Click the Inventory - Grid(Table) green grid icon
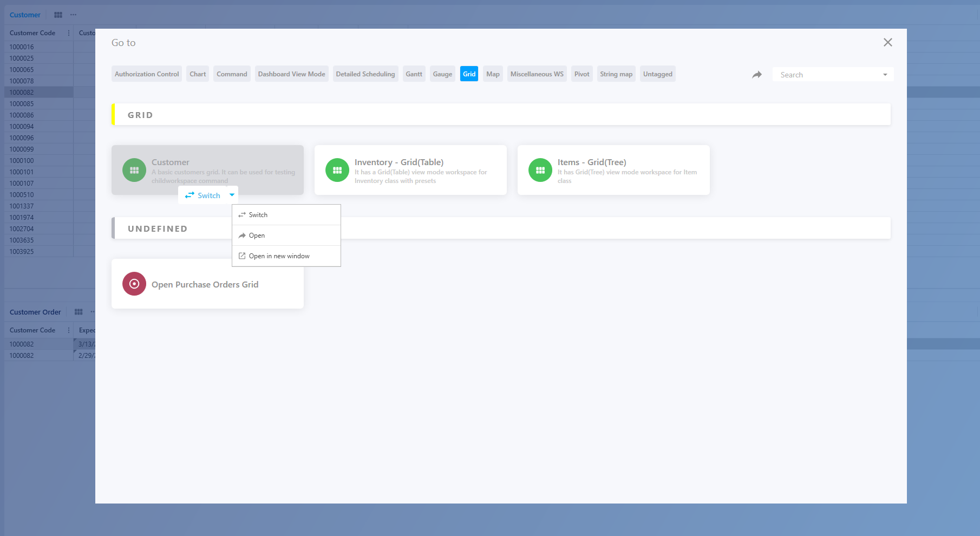Image resolution: width=980 pixels, height=536 pixels. click(336, 169)
